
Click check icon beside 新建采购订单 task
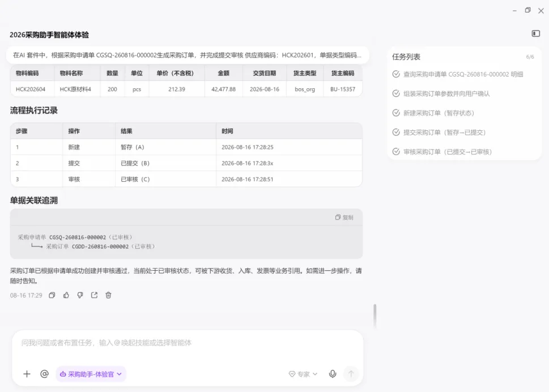point(396,113)
